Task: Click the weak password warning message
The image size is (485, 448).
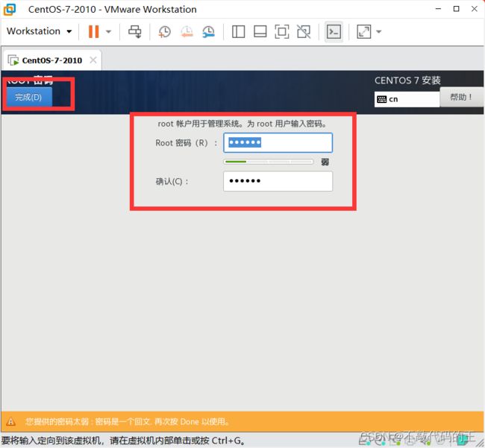Action: pyautogui.click(x=127, y=421)
